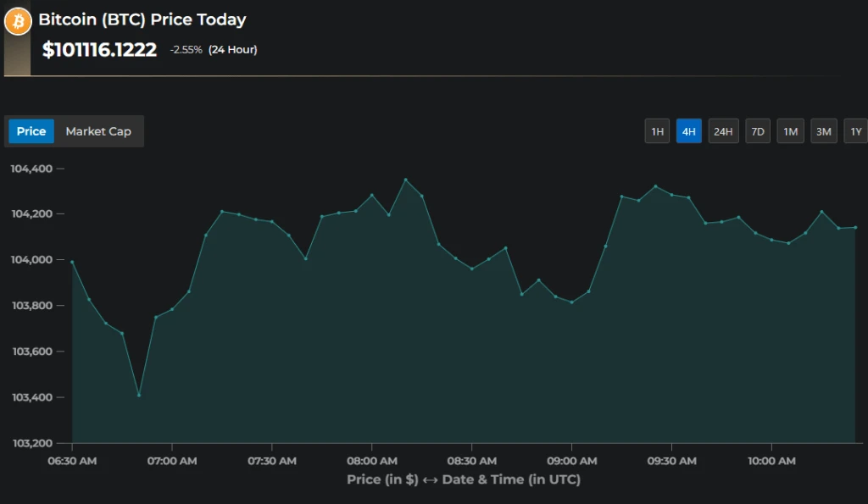Switch to the Price tab
Screen dimensions: 868x504
click(31, 131)
